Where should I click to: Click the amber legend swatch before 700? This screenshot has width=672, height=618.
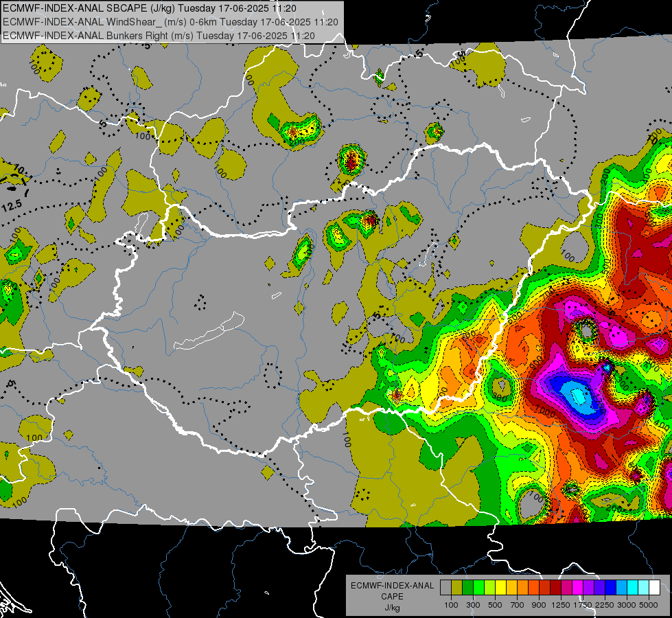[x=511, y=587]
